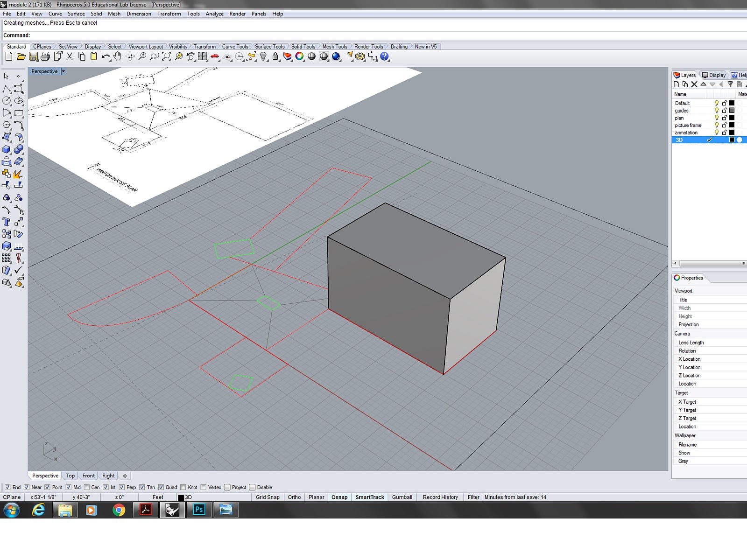Select the Options gear icon in the toolbar
Screen dimensions: 747x560
359,56
